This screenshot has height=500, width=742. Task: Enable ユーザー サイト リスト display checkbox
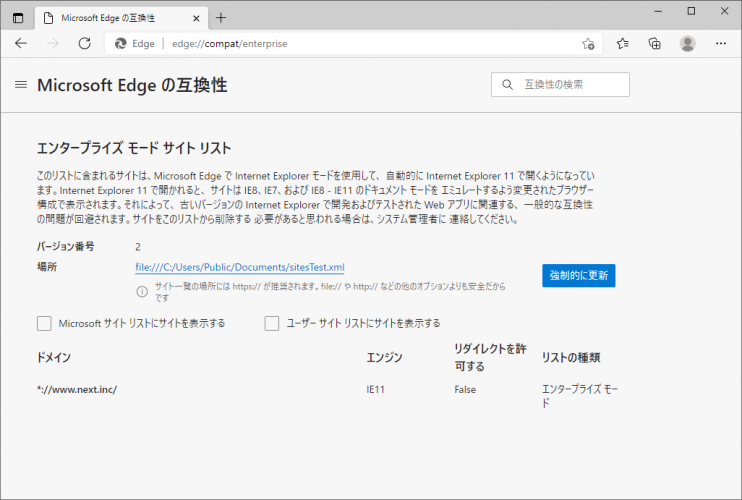(x=272, y=324)
